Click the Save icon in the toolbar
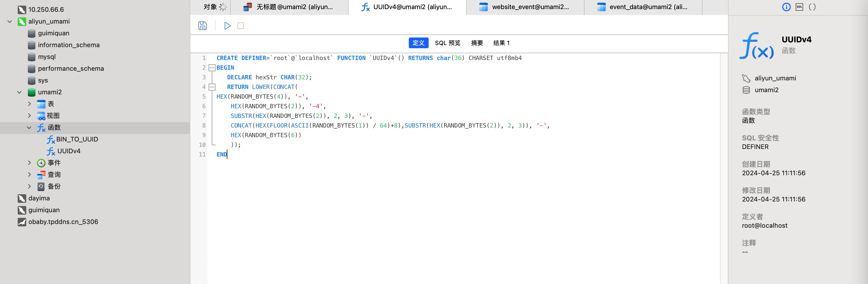This screenshot has height=284, width=868. point(202,26)
